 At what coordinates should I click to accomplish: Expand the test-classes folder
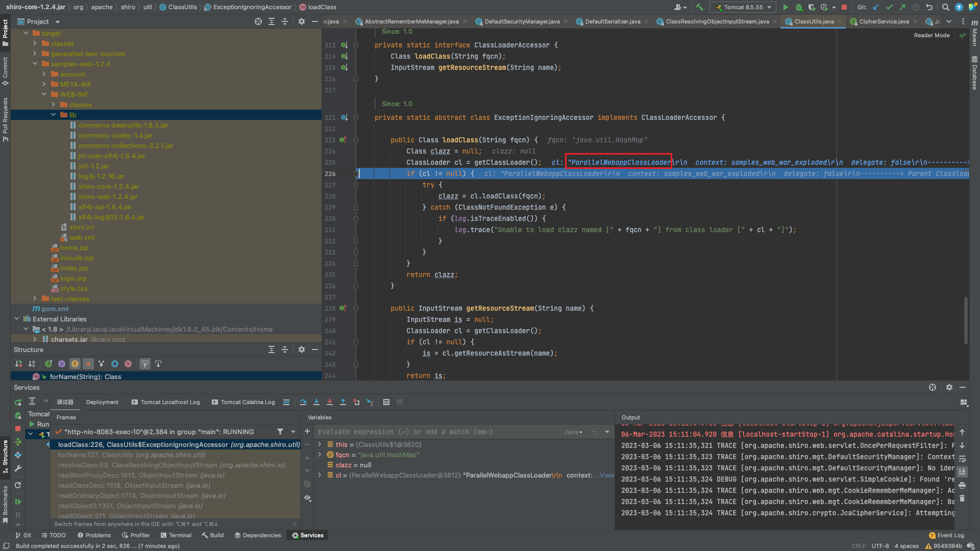point(35,298)
